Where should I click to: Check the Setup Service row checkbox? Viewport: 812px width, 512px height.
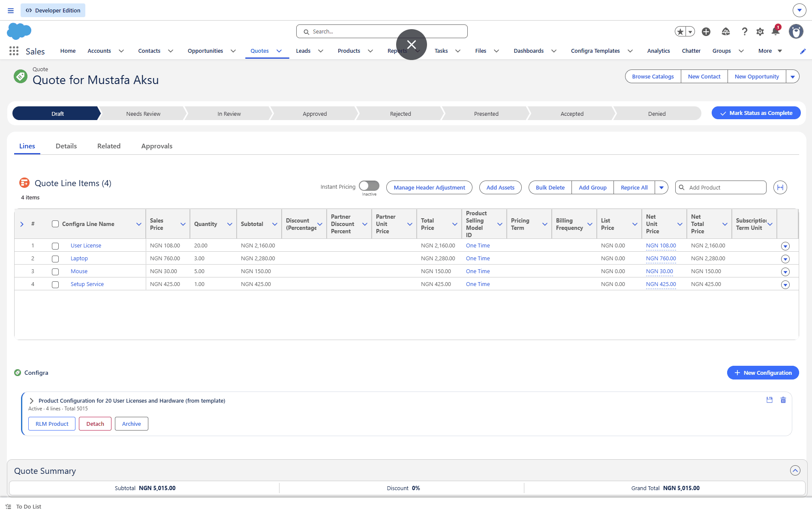point(55,285)
